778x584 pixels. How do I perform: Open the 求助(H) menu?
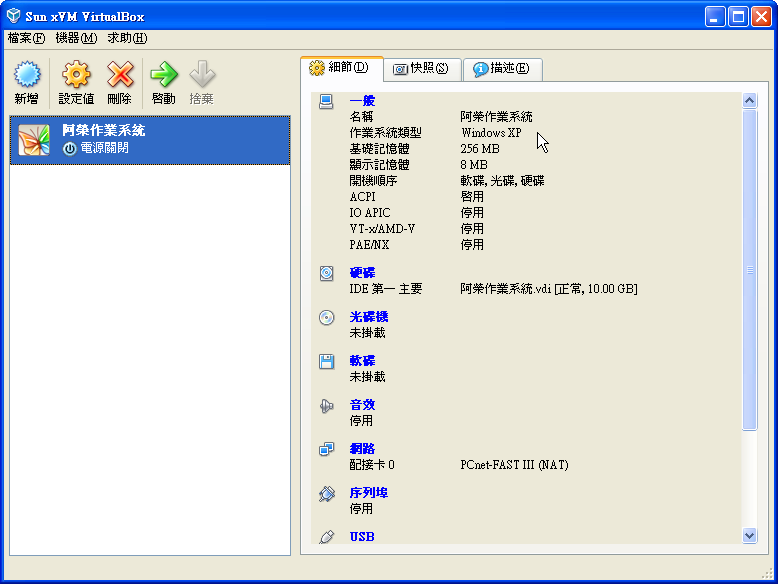tap(127, 38)
